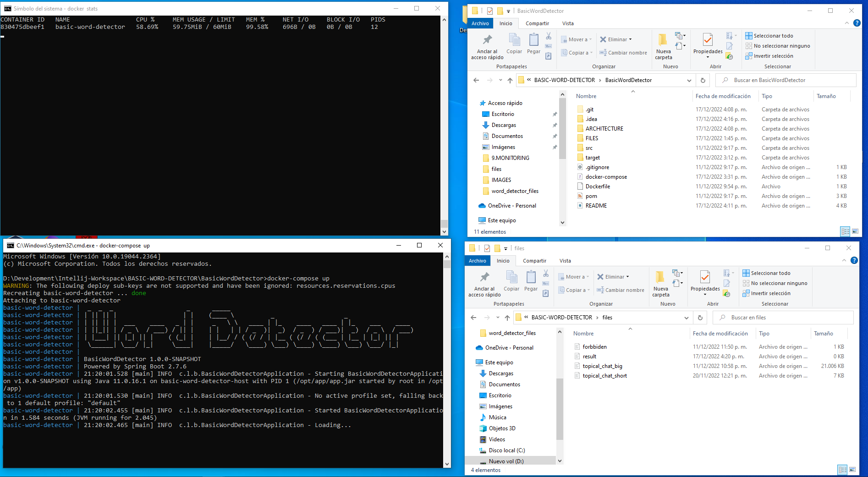Go up to parent folder with up arrow
The image size is (868, 477).
(510, 80)
